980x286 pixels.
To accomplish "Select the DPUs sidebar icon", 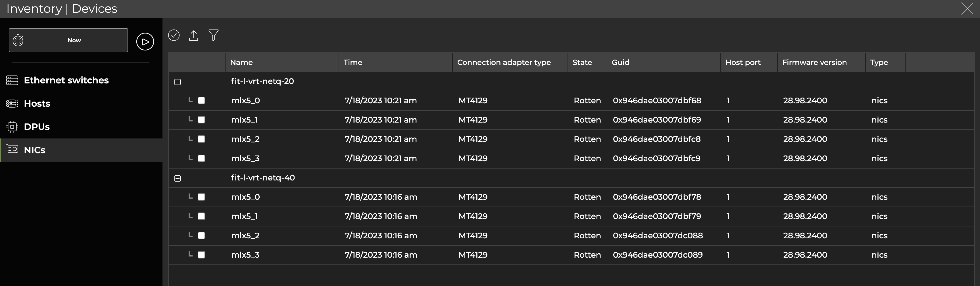I will point(12,127).
